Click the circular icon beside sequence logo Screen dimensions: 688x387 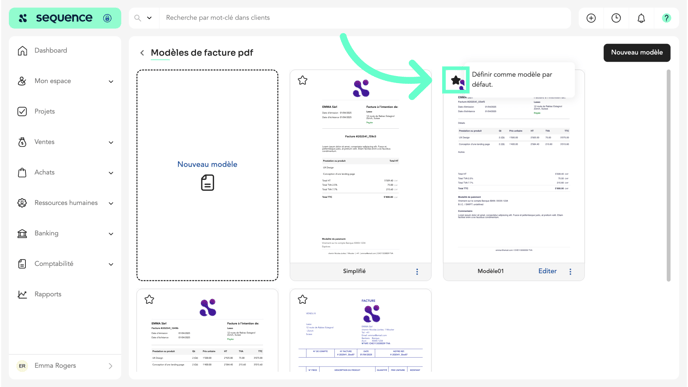(x=107, y=18)
